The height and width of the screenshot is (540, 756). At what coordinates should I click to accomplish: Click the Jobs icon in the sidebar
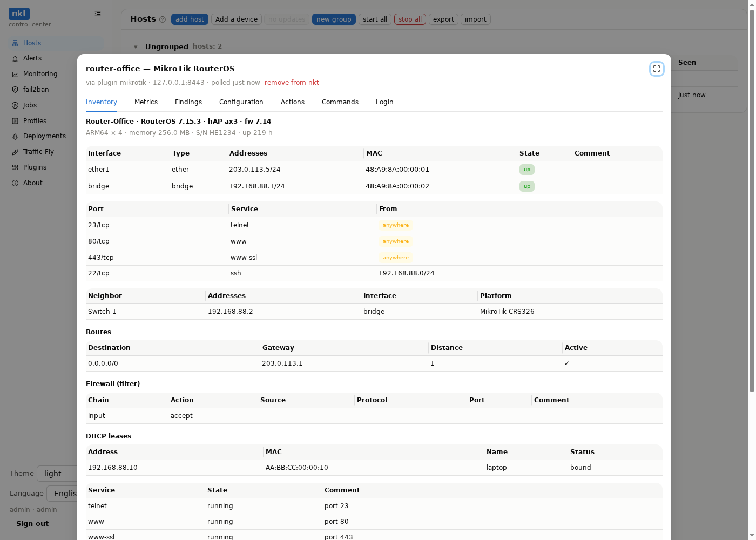[x=15, y=105]
